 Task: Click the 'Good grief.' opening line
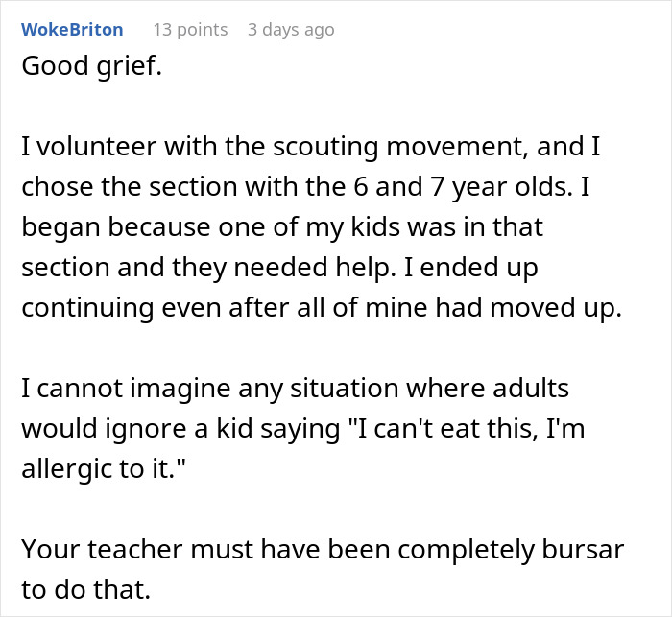[x=92, y=66]
